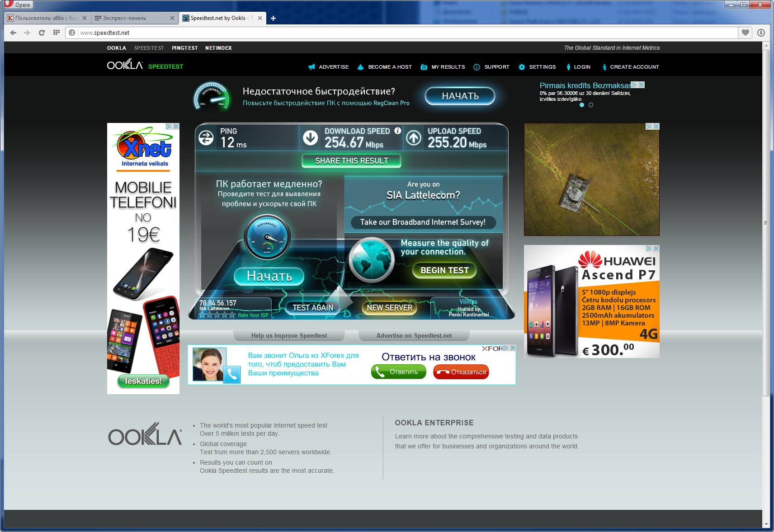This screenshot has width=774, height=532.
Task: Close the Экспресс-панель tab
Action: 172,18
